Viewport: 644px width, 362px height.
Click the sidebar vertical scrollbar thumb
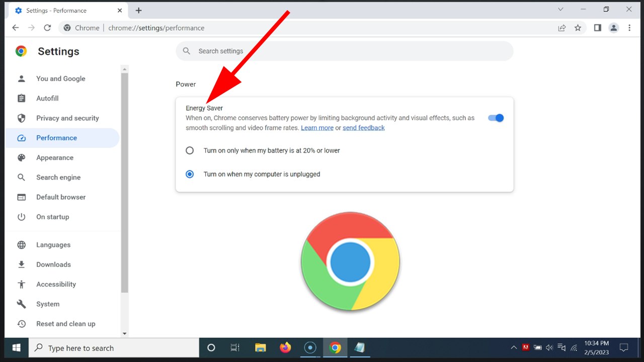125,183
